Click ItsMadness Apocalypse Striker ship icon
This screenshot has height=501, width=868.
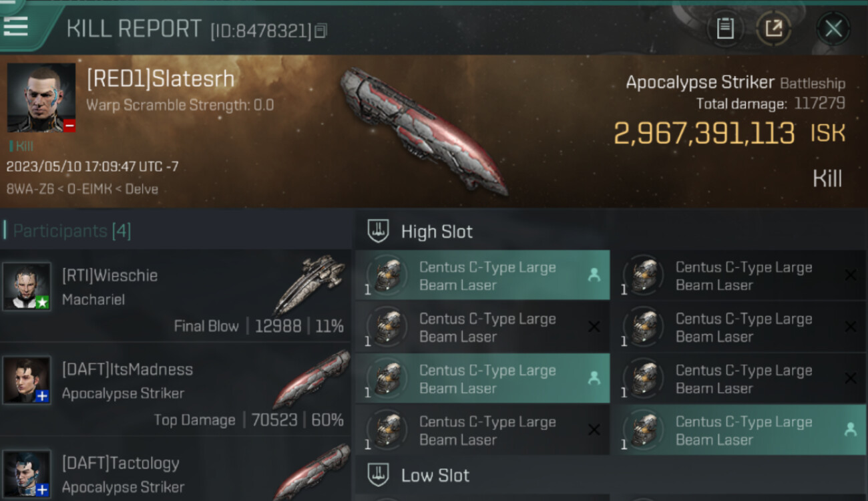[x=311, y=378]
